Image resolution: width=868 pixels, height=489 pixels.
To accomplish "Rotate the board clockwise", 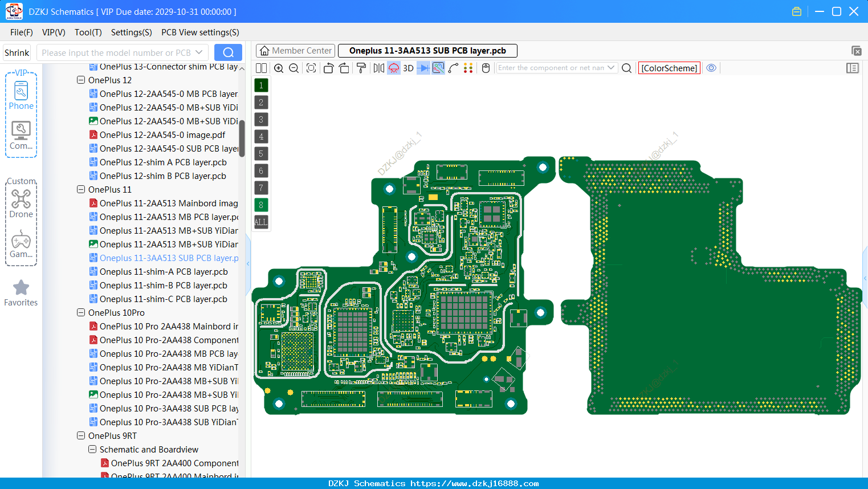I will click(344, 68).
